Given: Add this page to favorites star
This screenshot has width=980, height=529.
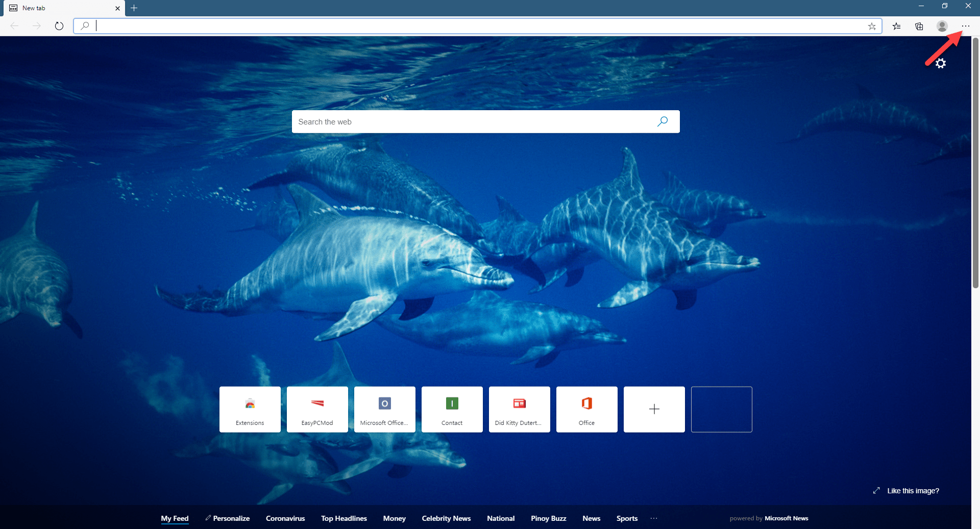Looking at the screenshot, I should [872, 26].
